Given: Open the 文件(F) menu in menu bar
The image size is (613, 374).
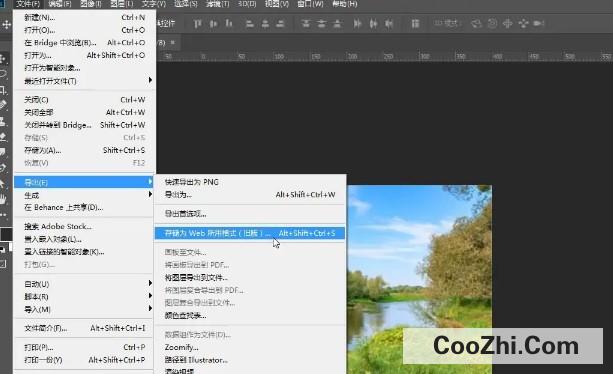Looking at the screenshot, I should (x=28, y=4).
